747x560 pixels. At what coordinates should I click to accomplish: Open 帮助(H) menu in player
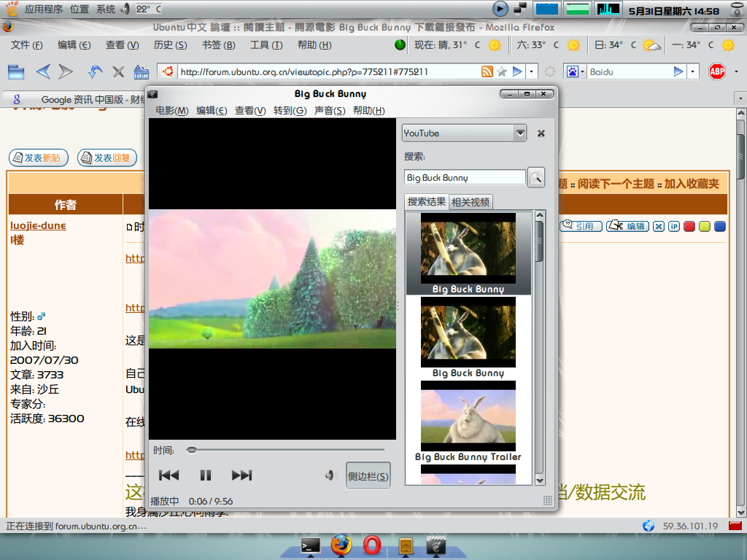coord(368,111)
